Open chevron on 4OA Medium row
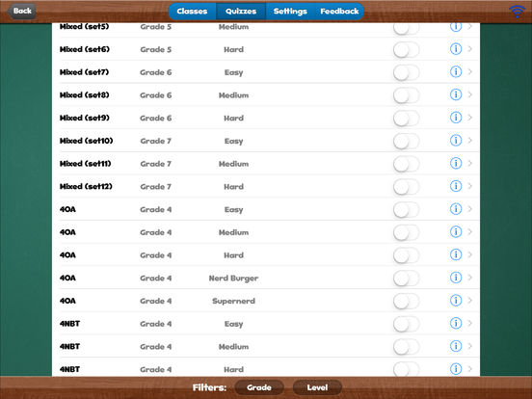 pyautogui.click(x=470, y=231)
